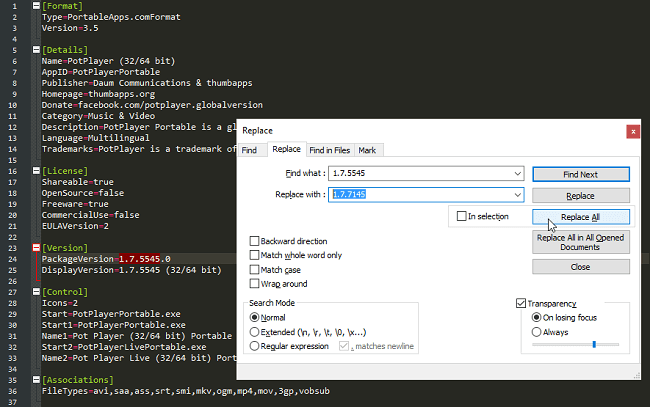Click the EULAVersion=2 line
The image size is (650, 407).
75,226
